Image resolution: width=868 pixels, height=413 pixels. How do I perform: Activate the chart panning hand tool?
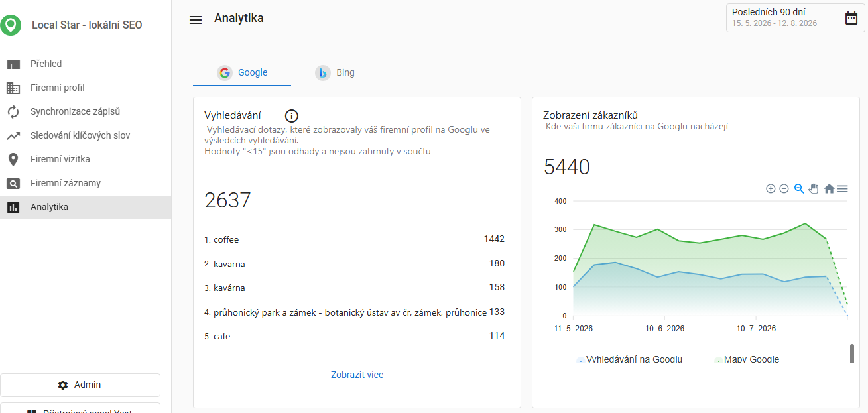(x=814, y=188)
